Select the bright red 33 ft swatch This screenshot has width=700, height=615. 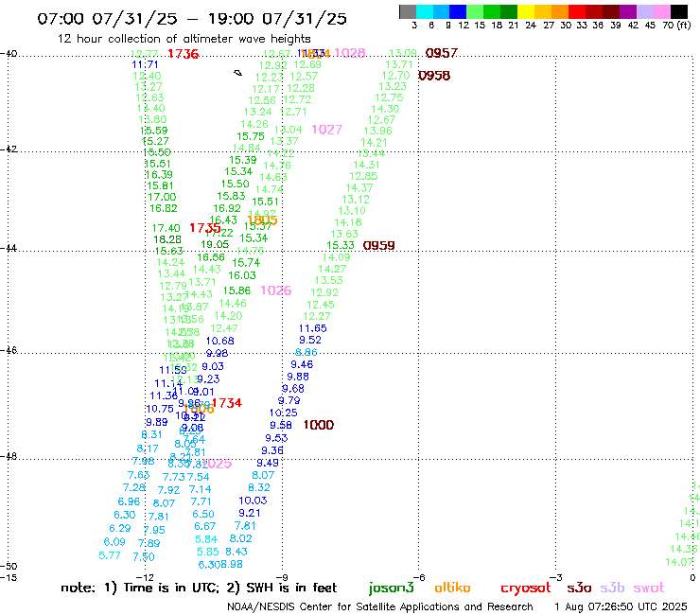click(x=577, y=11)
